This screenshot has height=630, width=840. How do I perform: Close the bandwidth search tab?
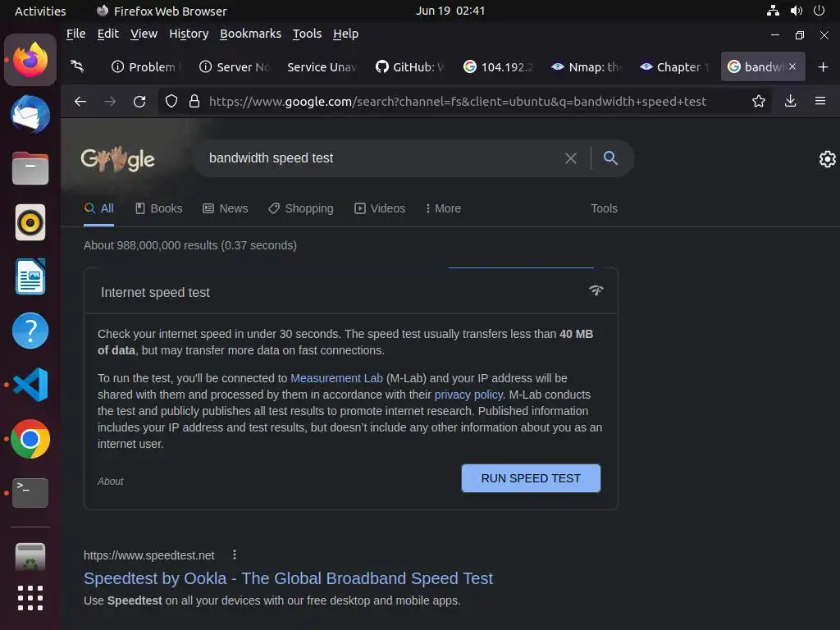point(792,66)
